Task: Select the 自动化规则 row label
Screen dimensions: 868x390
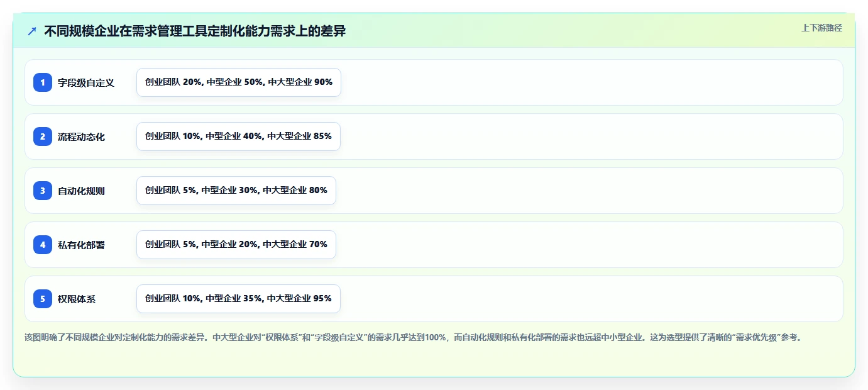Action: (x=82, y=191)
